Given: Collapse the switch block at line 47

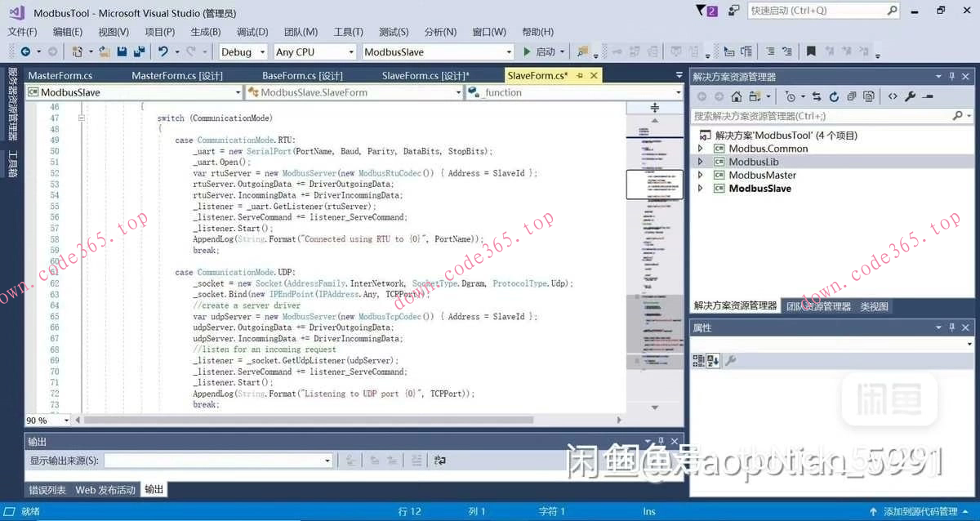Looking at the screenshot, I should (x=82, y=118).
